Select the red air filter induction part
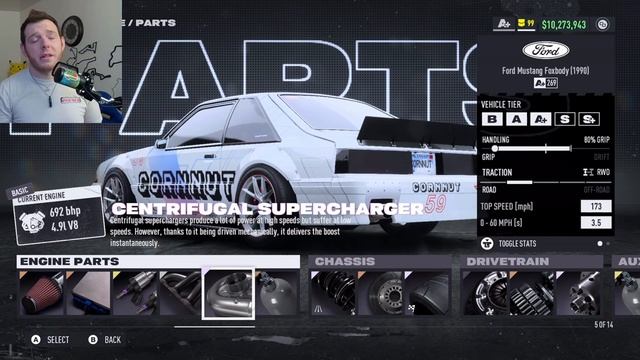 42,293
